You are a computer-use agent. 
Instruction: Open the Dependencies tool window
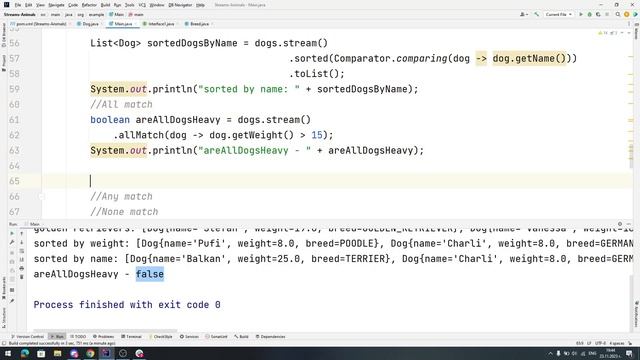(270, 337)
